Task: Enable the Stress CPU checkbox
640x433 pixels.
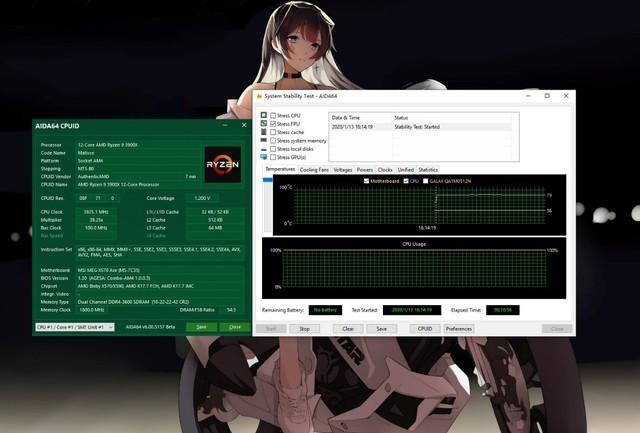Action: (273, 115)
